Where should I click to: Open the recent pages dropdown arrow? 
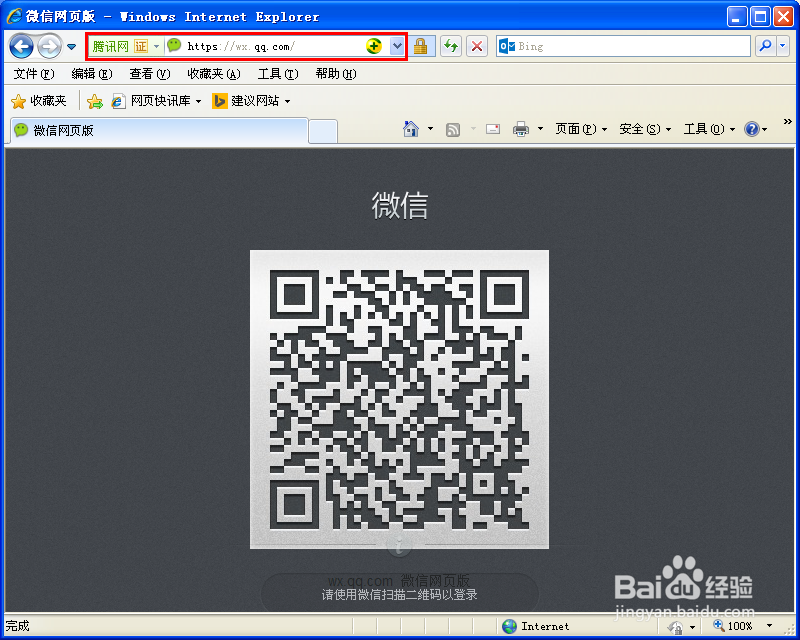(71, 47)
